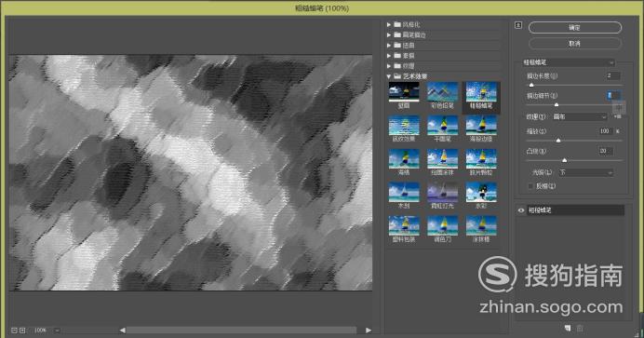Apply the 海绵 sponge filter thumbnail

pyautogui.click(x=404, y=158)
